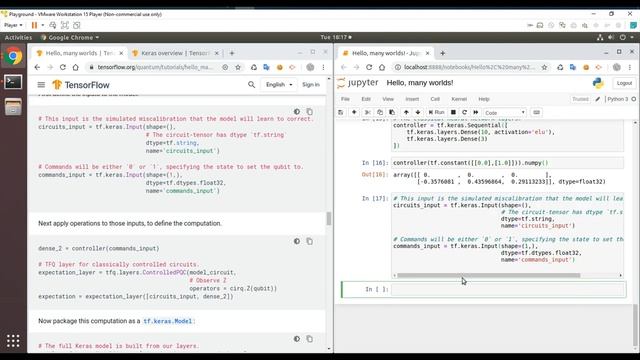
Task: Go back in TensorFlow browser window
Action: click(37, 67)
